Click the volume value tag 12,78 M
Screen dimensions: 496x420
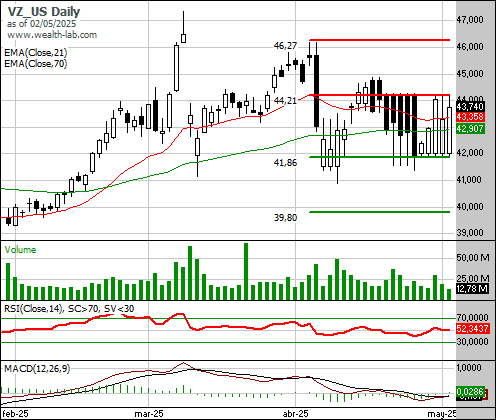(x=473, y=288)
